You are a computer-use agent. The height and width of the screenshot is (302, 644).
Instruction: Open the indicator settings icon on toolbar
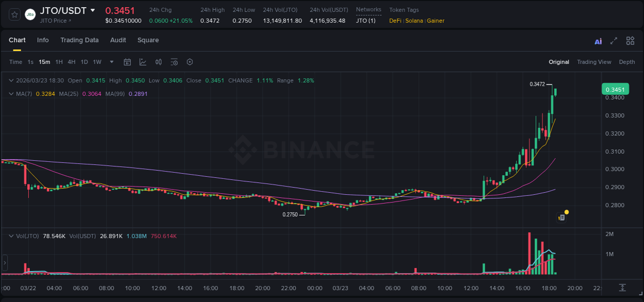pyautogui.click(x=174, y=62)
